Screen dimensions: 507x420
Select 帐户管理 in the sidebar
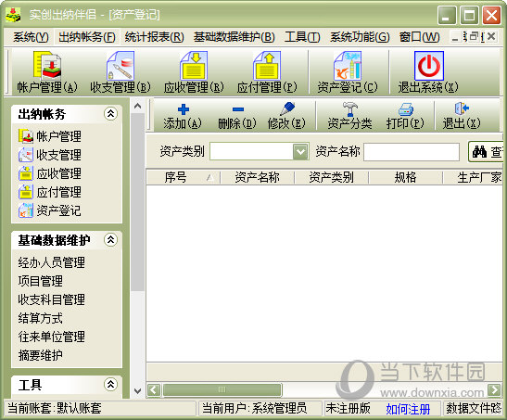pos(50,136)
